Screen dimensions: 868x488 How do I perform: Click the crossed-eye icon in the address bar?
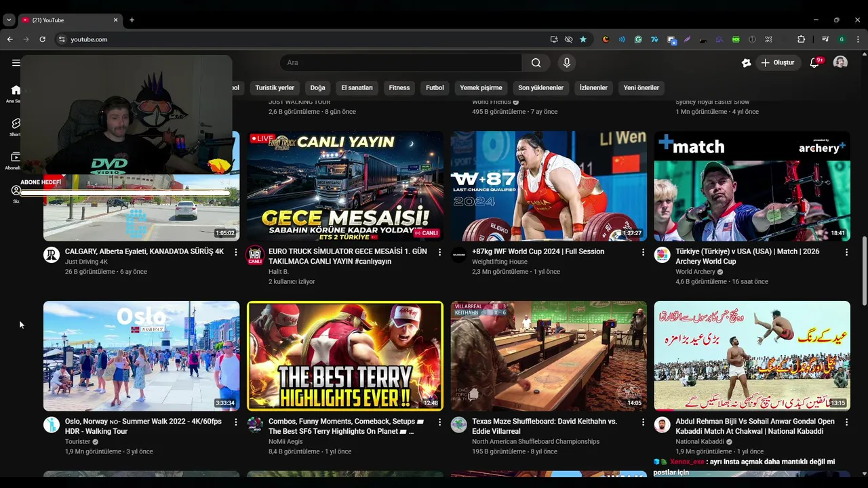tap(568, 39)
